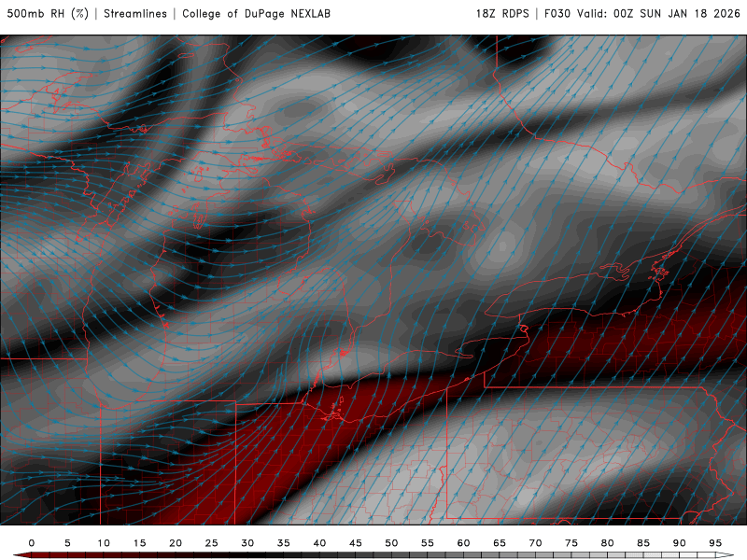Select the "50" value on the RH scale
Image resolution: width=747 pixels, height=560 pixels.
[391, 543]
